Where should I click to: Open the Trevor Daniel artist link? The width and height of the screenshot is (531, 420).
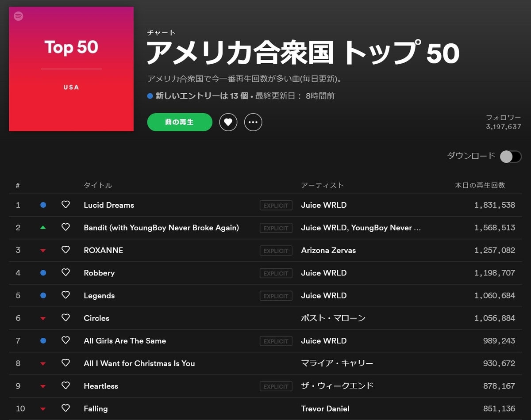(325, 409)
